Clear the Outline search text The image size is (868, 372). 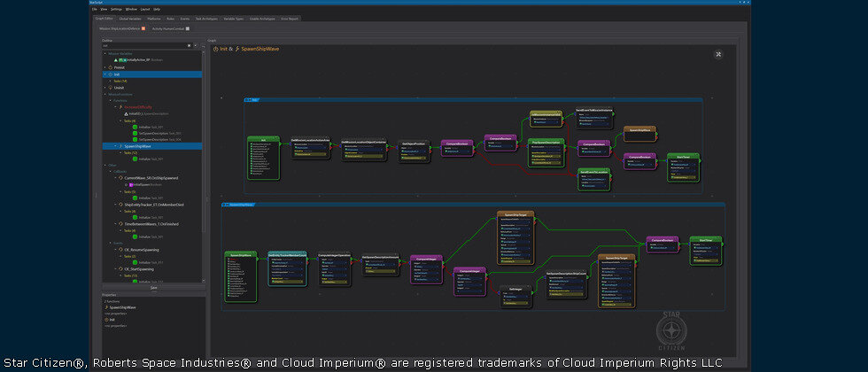click(x=189, y=45)
